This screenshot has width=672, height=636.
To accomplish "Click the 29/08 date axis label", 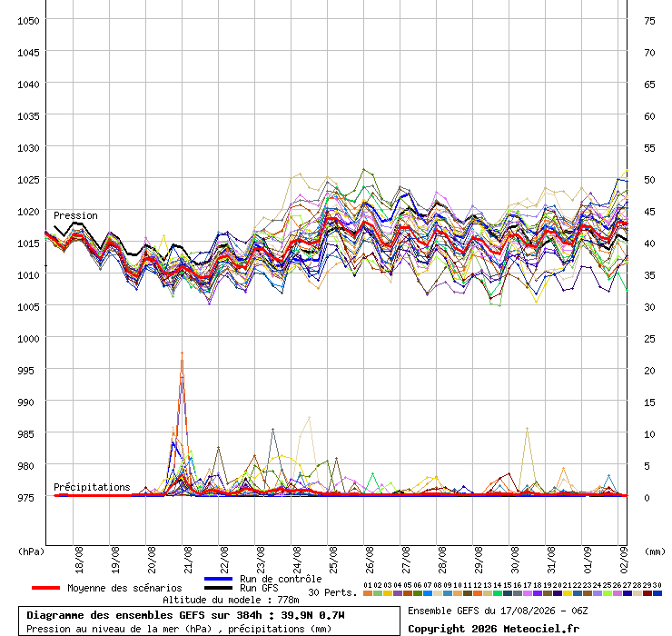I will pos(479,560).
